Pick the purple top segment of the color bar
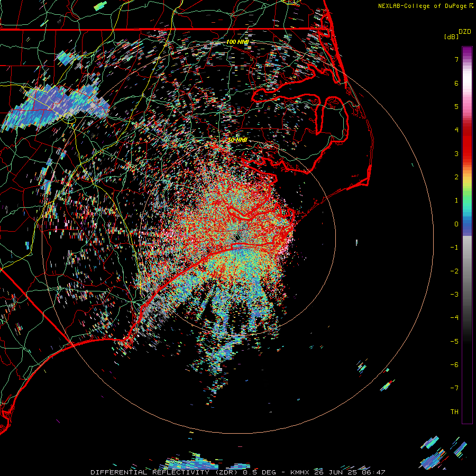The image size is (476, 476). coord(467,52)
